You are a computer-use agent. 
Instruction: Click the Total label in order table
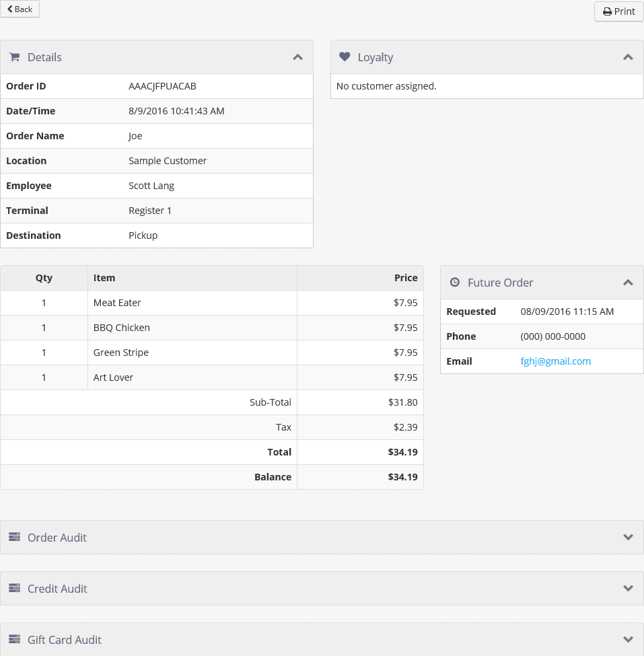279,452
